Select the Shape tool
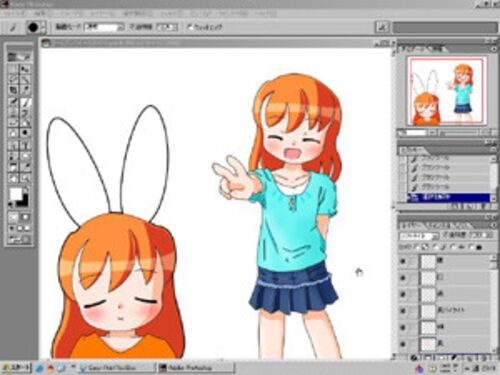 [x=26, y=156]
